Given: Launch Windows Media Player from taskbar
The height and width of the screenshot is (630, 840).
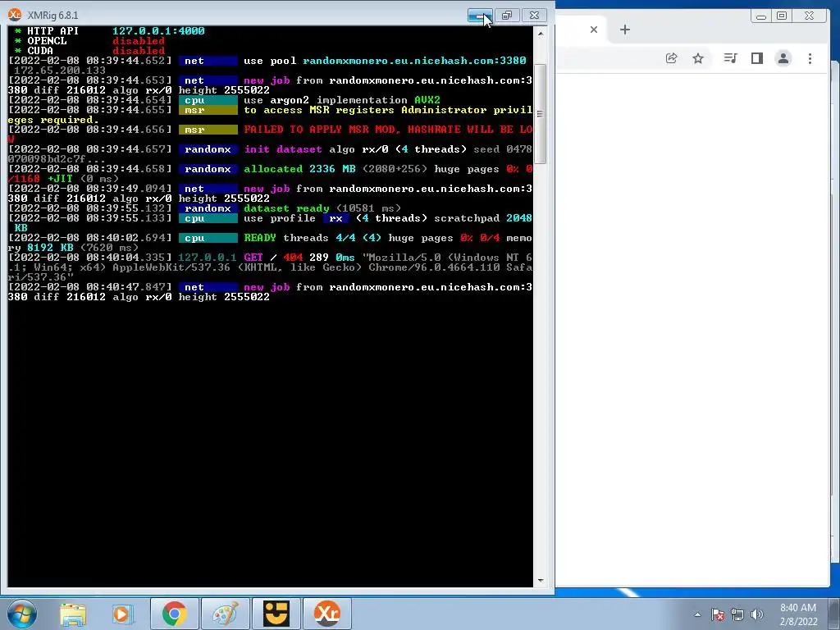Looking at the screenshot, I should [x=121, y=614].
